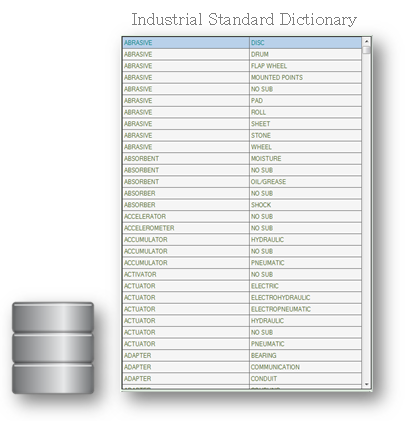Select HYDRAULIC in the ACTUATOR row

pos(305,321)
